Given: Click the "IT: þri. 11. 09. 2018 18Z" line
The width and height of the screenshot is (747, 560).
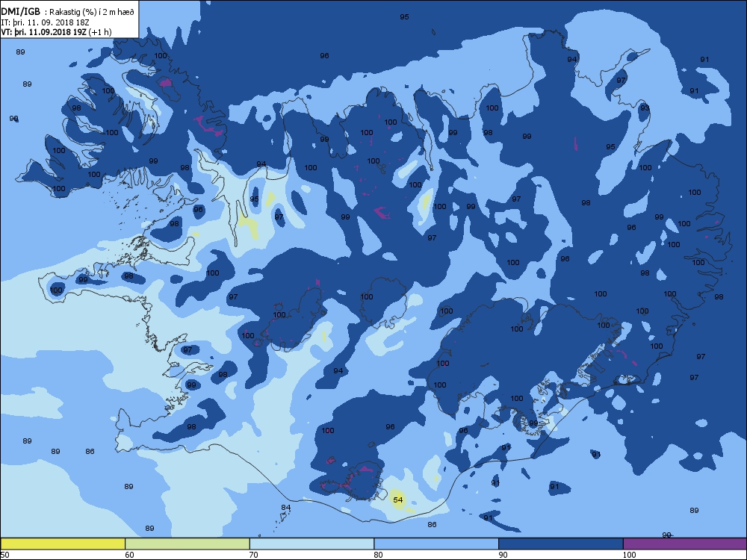Looking at the screenshot, I should (x=45, y=22).
